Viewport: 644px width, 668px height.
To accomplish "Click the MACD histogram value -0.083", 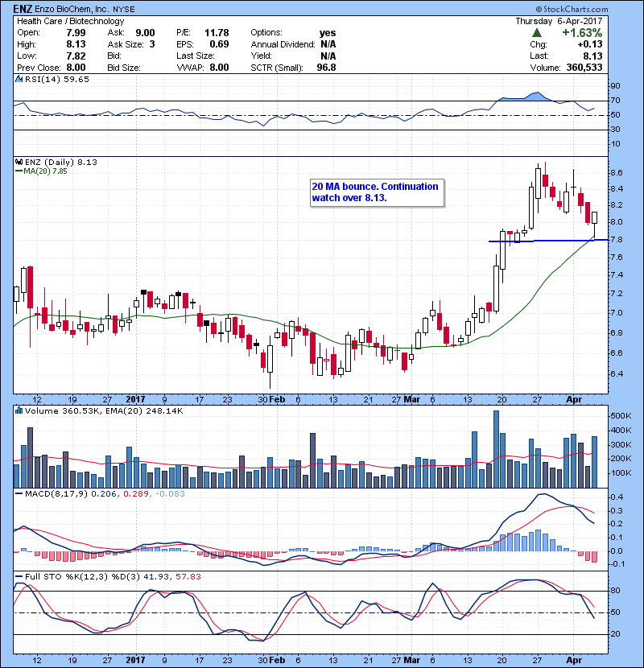I will click(170, 494).
